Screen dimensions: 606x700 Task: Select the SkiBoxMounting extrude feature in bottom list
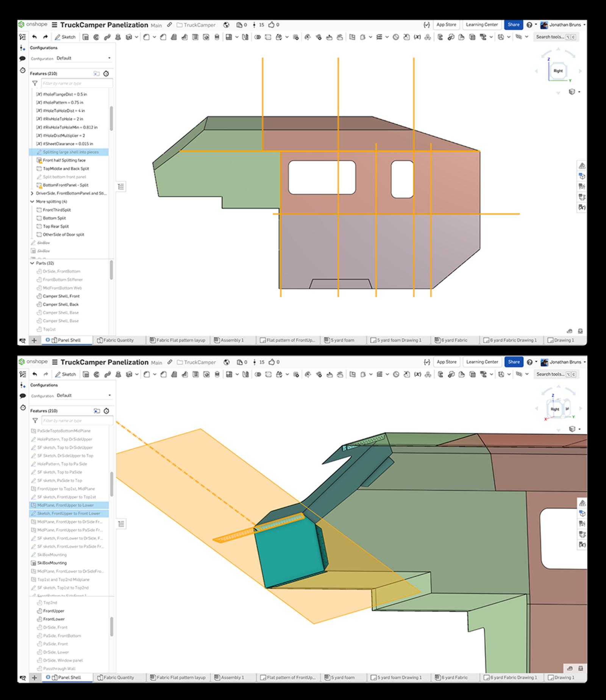pos(52,563)
